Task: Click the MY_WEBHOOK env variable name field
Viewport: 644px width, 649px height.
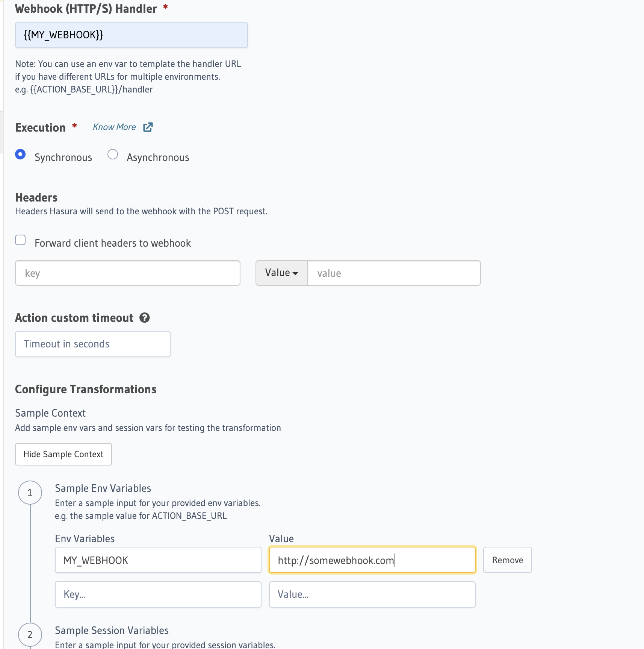Action: click(158, 560)
